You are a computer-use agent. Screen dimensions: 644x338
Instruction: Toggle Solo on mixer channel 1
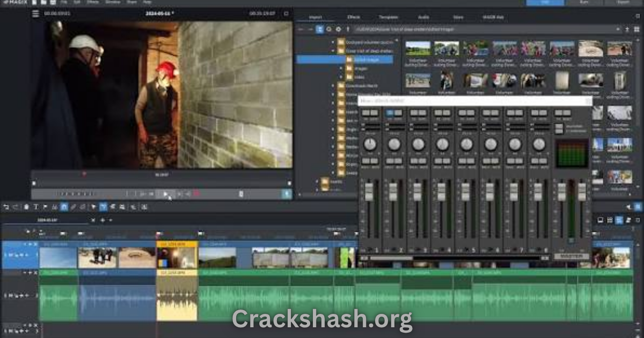point(365,161)
